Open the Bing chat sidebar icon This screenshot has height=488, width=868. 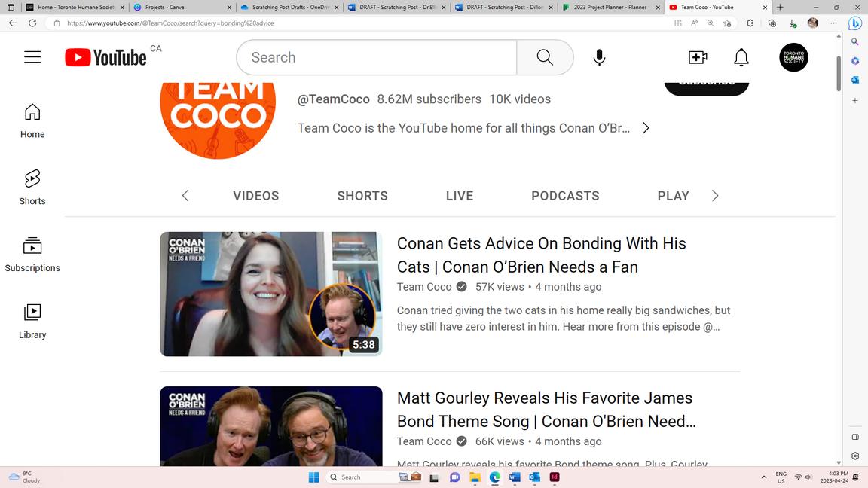point(854,23)
